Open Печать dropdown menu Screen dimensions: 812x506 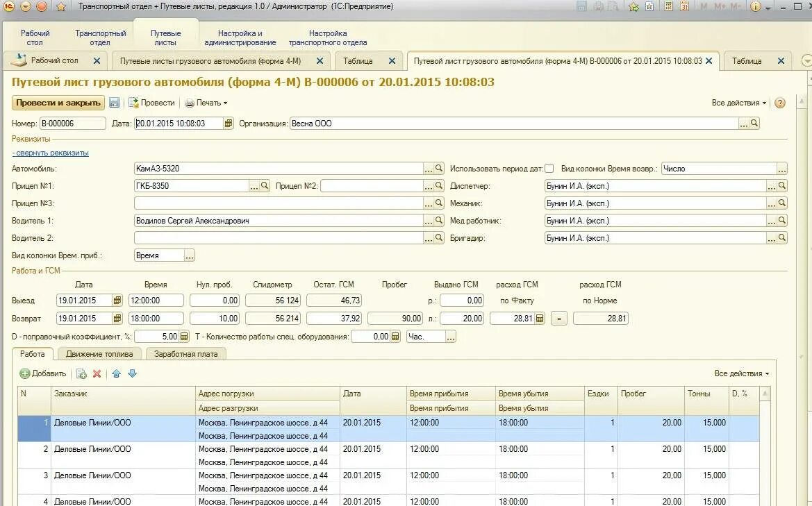tap(206, 103)
